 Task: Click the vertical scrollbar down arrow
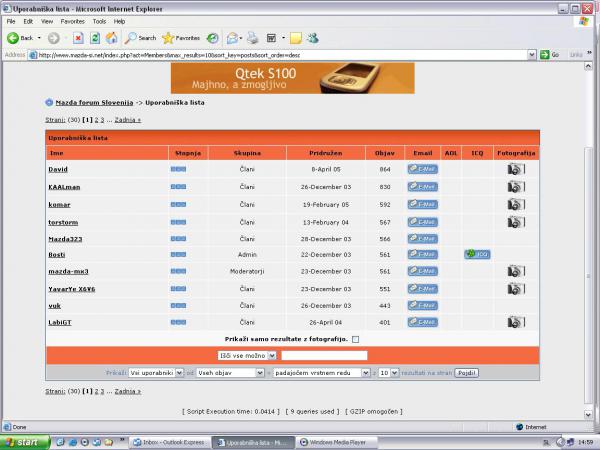coord(588,414)
